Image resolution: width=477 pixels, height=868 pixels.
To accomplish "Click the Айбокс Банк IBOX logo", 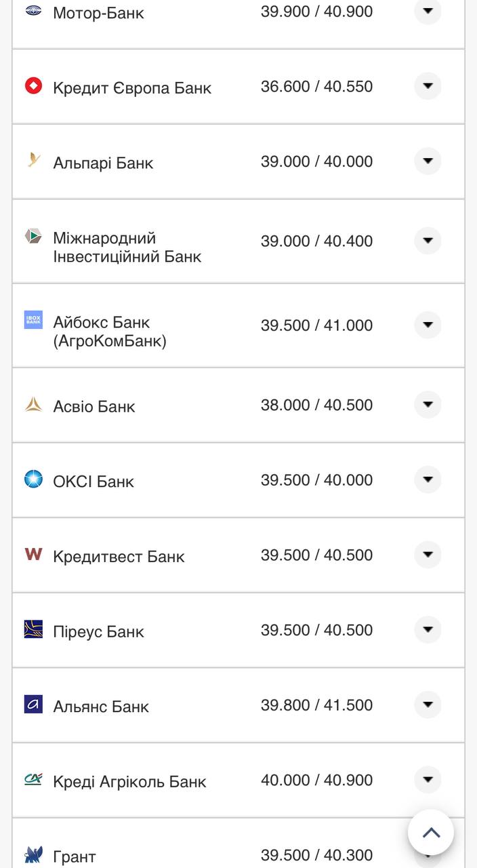I will coord(33,320).
